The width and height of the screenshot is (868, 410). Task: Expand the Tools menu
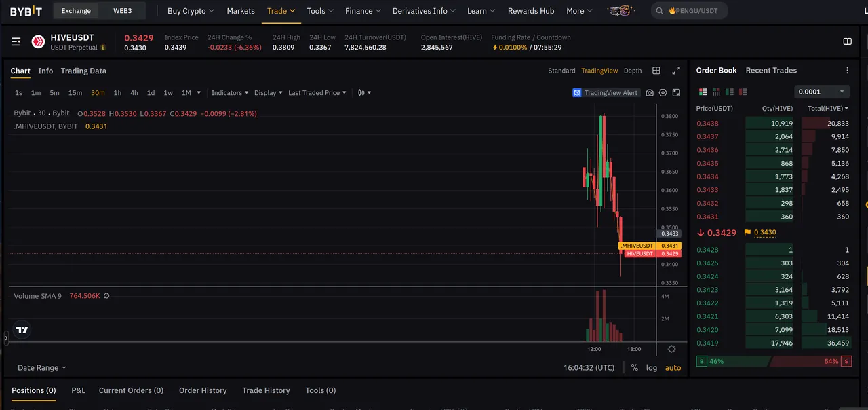coord(320,11)
